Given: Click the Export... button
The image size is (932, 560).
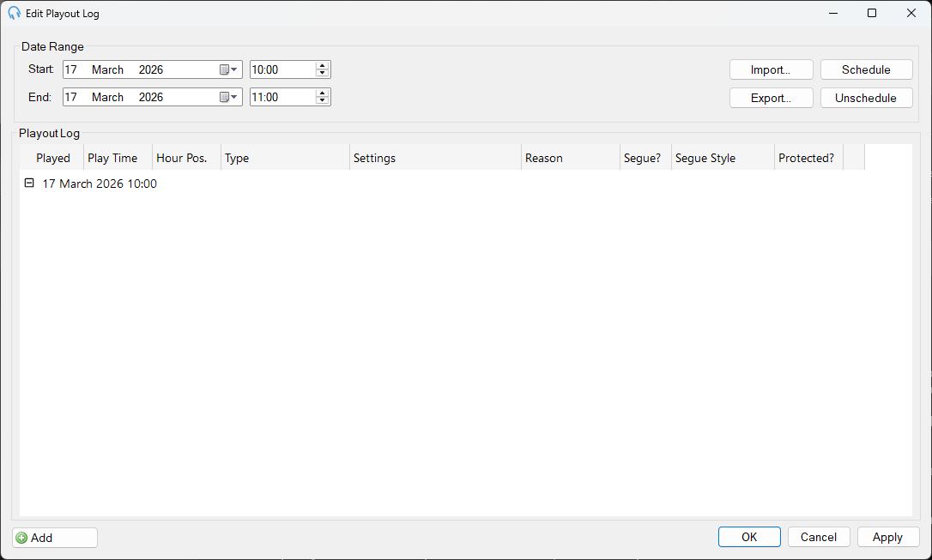Looking at the screenshot, I should [x=771, y=98].
